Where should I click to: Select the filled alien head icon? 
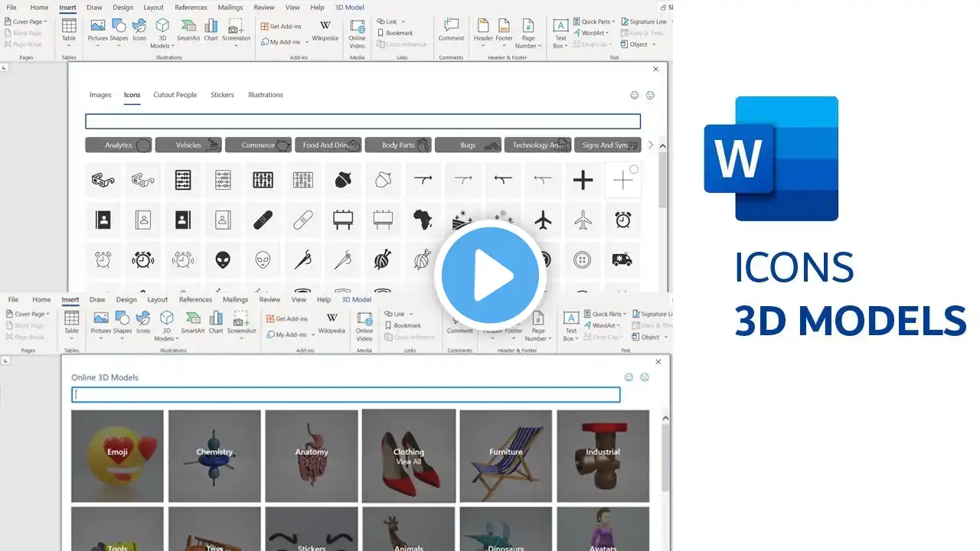tap(223, 260)
